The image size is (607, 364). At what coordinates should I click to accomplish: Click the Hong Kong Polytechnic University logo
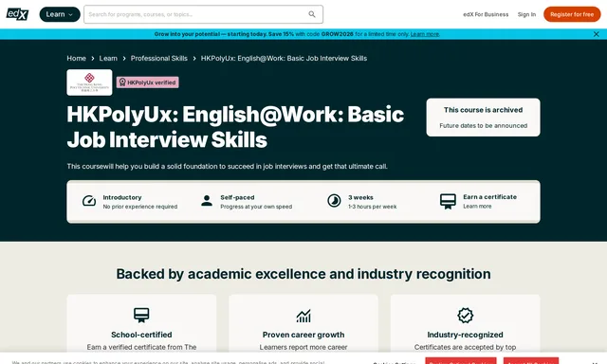pyautogui.click(x=89, y=82)
